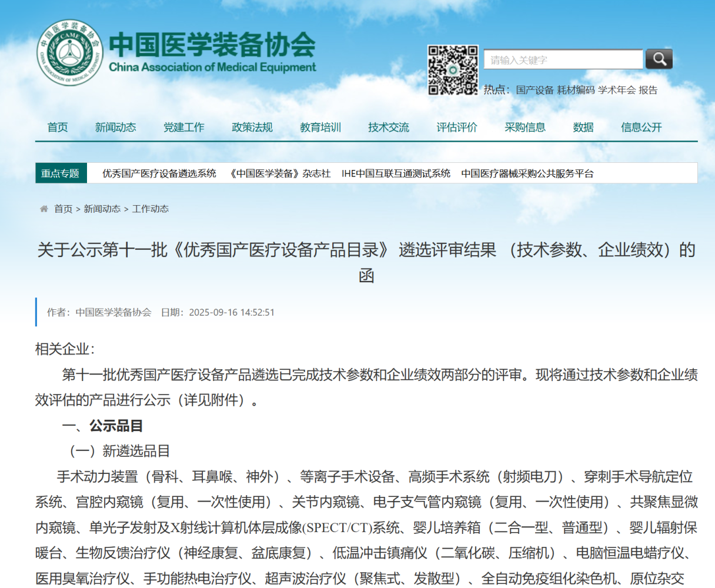
Task: Click 工作动态 in the breadcrumb
Action: (x=151, y=209)
